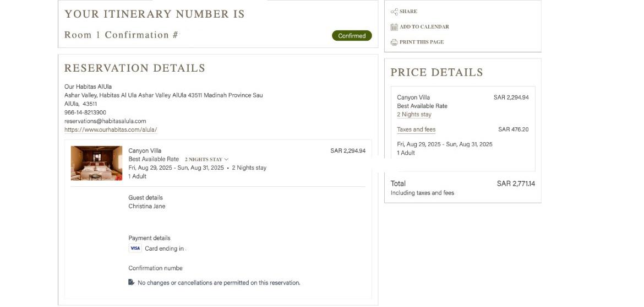644x307 pixels.
Task: Expand the 2 Nights Stay chevron
Action: pyautogui.click(x=226, y=159)
